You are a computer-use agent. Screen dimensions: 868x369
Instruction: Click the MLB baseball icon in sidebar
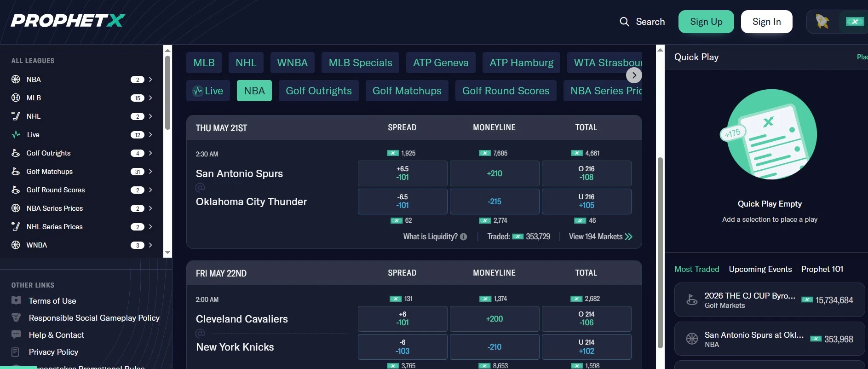pos(16,98)
